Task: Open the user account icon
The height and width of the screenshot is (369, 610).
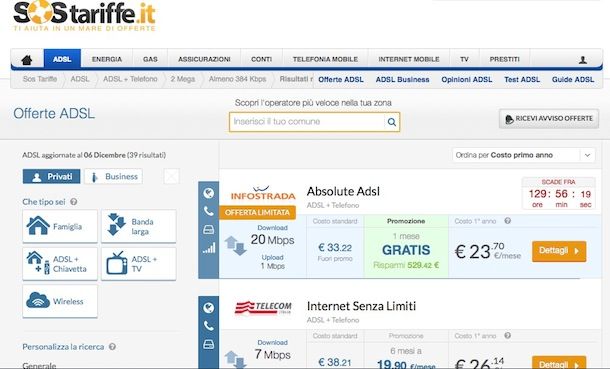Action: point(582,59)
